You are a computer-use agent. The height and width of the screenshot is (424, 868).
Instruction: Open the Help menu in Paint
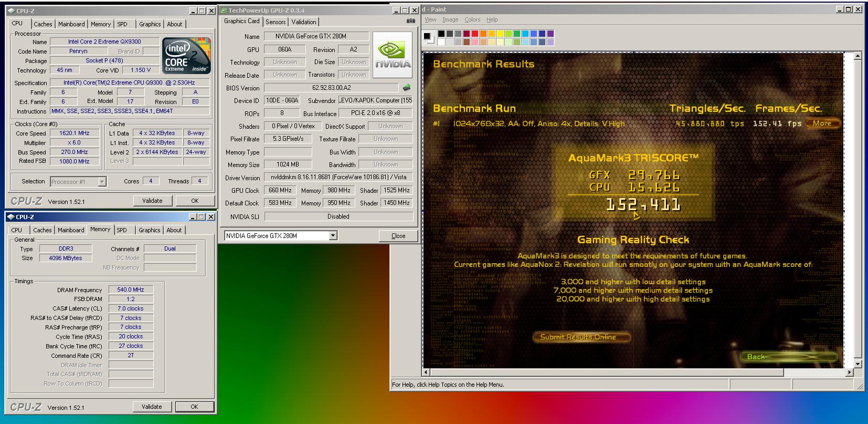point(492,19)
